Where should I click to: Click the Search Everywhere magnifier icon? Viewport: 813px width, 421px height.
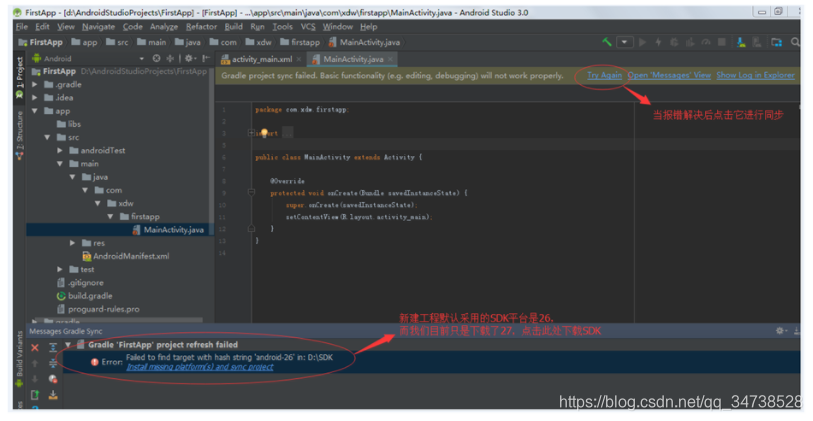[x=795, y=42]
